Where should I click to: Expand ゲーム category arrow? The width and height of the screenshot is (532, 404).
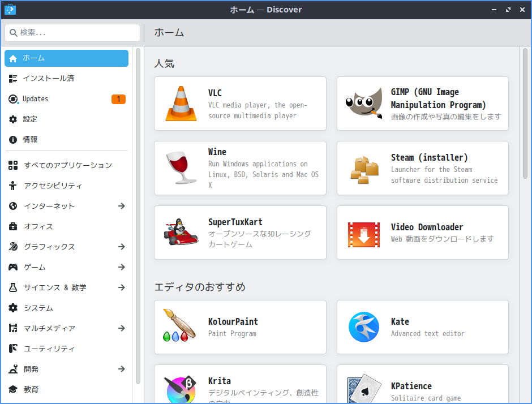tap(122, 267)
